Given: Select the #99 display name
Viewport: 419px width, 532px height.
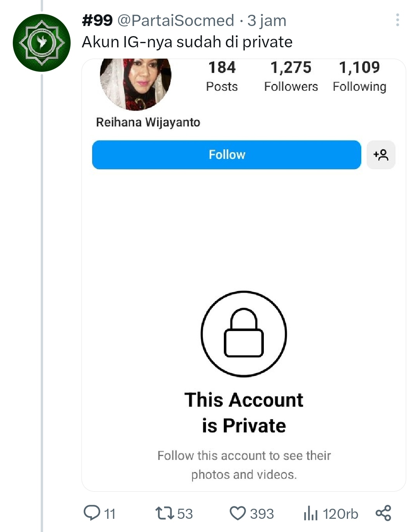Looking at the screenshot, I should 97,21.
